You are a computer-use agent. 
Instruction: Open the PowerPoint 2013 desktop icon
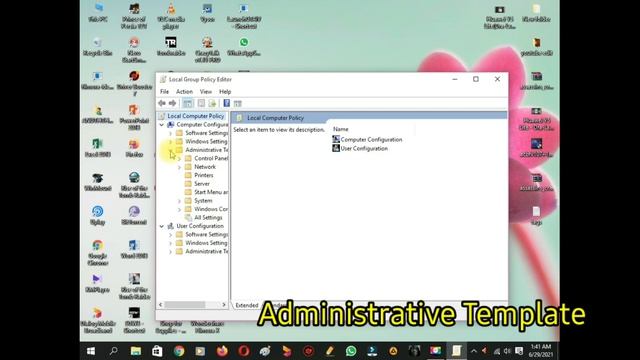pyautogui.click(x=134, y=117)
